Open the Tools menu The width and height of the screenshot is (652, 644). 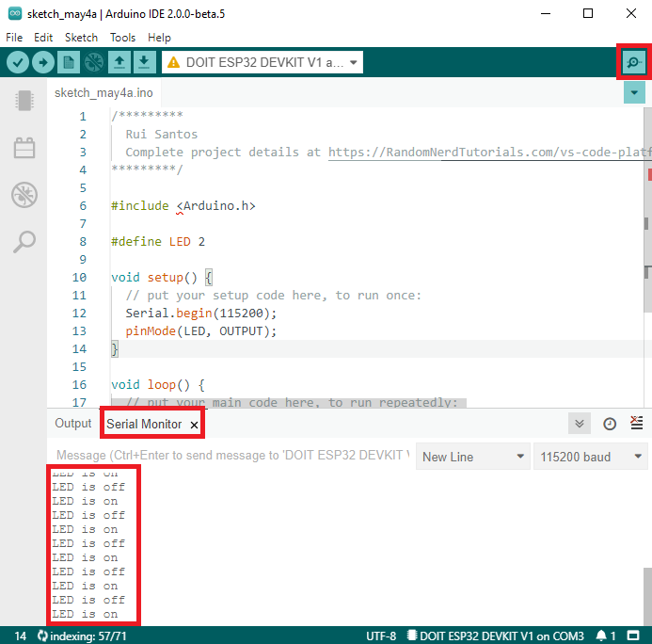point(122,38)
